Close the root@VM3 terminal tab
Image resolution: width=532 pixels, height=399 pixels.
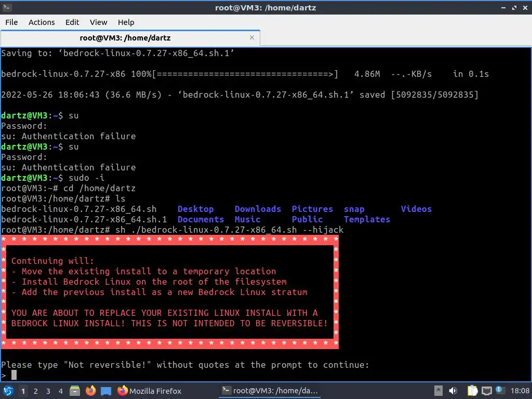click(252, 37)
